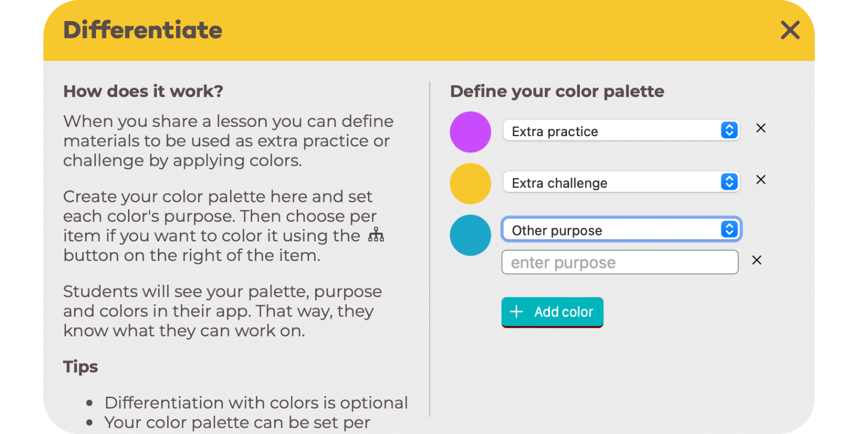Click the stepper arrows on Extra challenge
The width and height of the screenshot is (868, 434).
pos(729,182)
